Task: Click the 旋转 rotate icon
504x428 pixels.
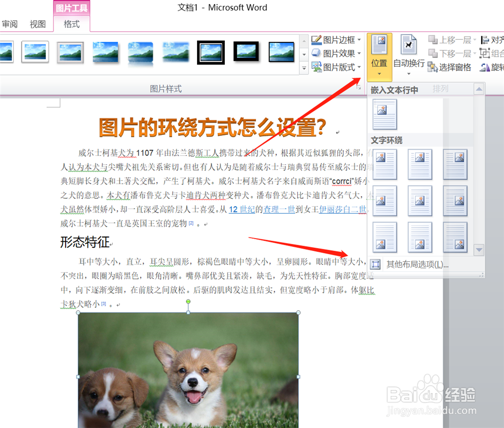Action: [484, 67]
